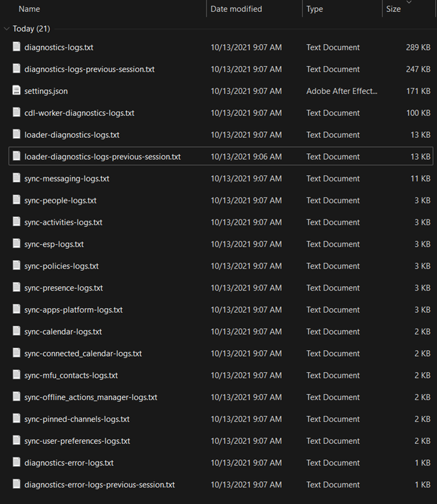Sort files by Name column header

29,9
